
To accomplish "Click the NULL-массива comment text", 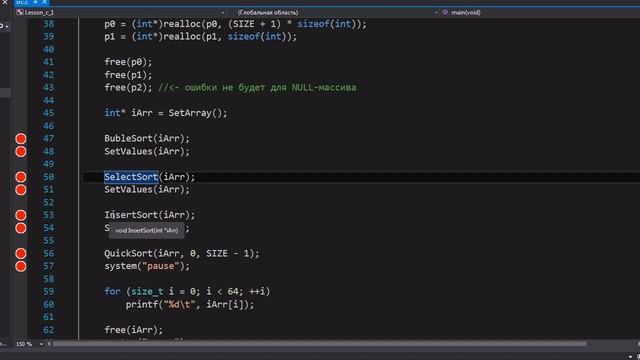I will [x=324, y=88].
